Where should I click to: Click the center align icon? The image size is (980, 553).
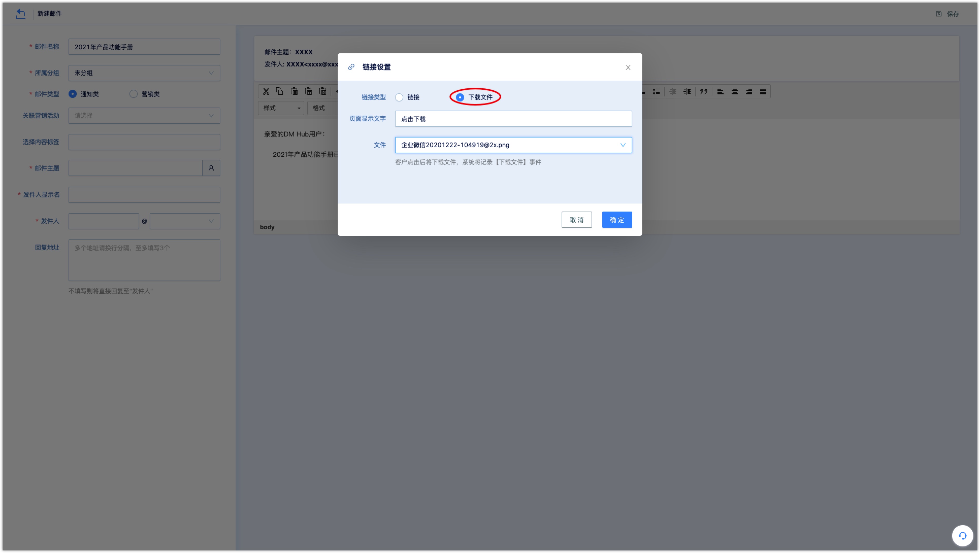pos(735,92)
